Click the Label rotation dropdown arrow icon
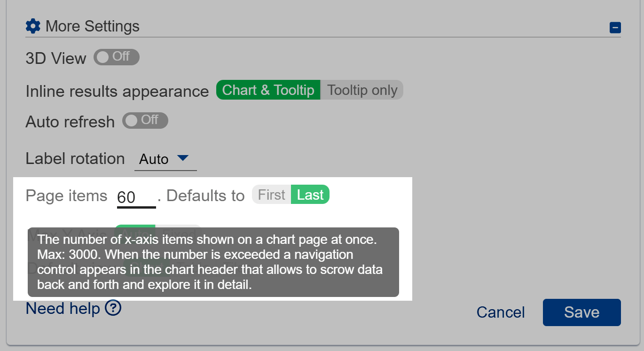The image size is (644, 351). [184, 158]
